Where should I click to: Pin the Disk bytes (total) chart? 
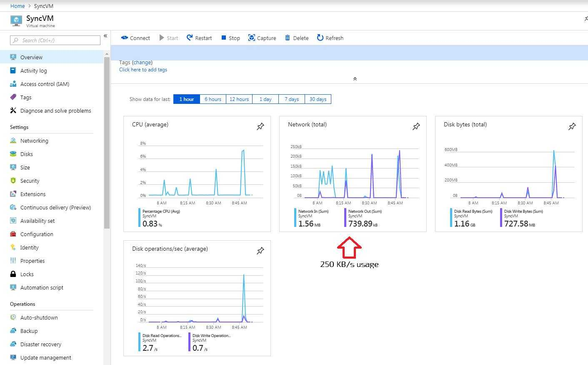(x=572, y=126)
